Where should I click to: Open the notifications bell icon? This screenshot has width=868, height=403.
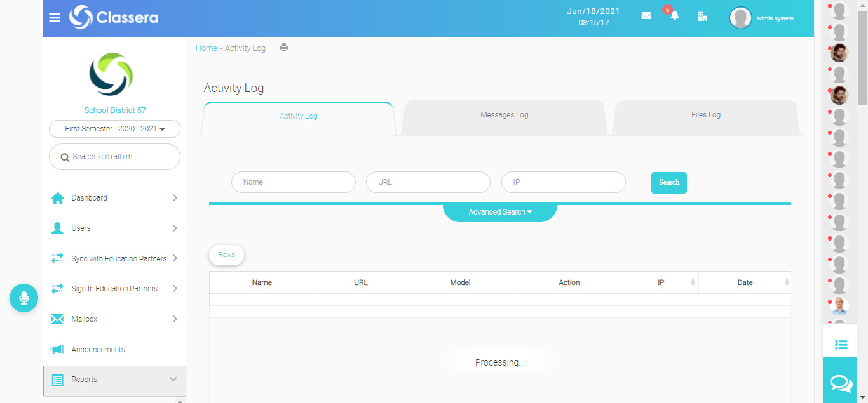coord(674,16)
